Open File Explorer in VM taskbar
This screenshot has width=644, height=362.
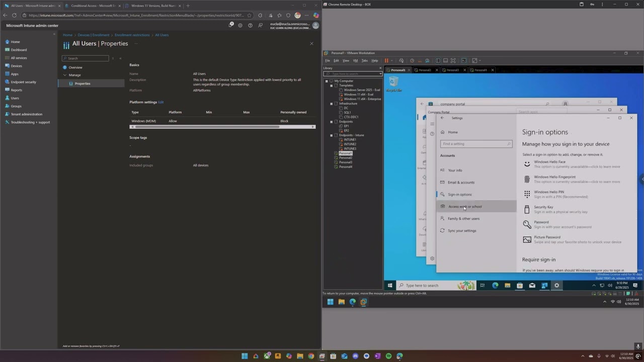pyautogui.click(x=507, y=286)
